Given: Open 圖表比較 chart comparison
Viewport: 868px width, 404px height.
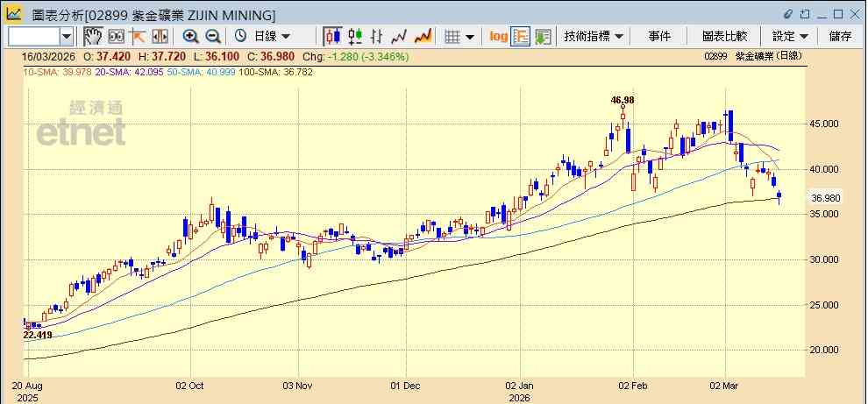Looking at the screenshot, I should point(724,37).
